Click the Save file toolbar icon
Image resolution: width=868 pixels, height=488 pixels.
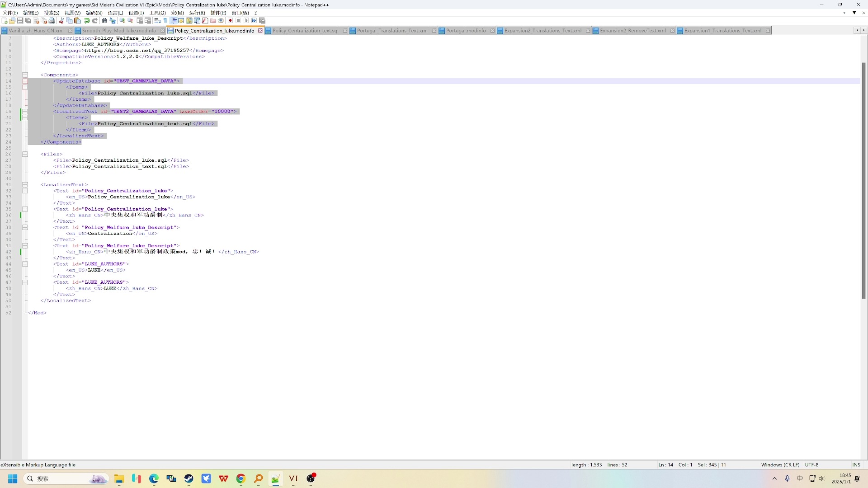[x=20, y=21]
